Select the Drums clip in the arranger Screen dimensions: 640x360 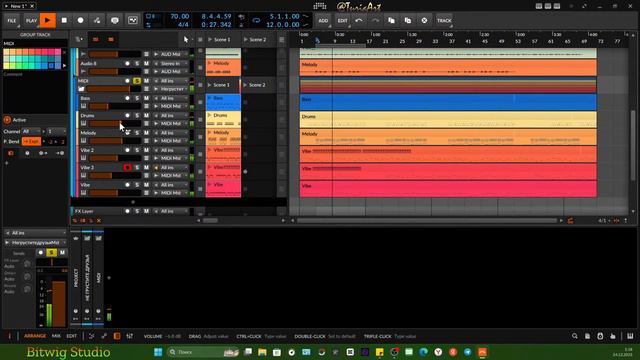tap(448, 120)
